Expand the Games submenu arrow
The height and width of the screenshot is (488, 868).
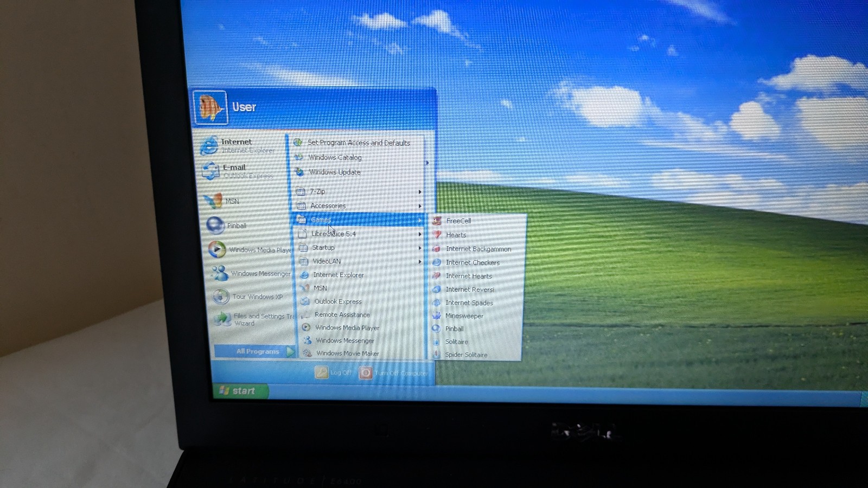(x=420, y=220)
